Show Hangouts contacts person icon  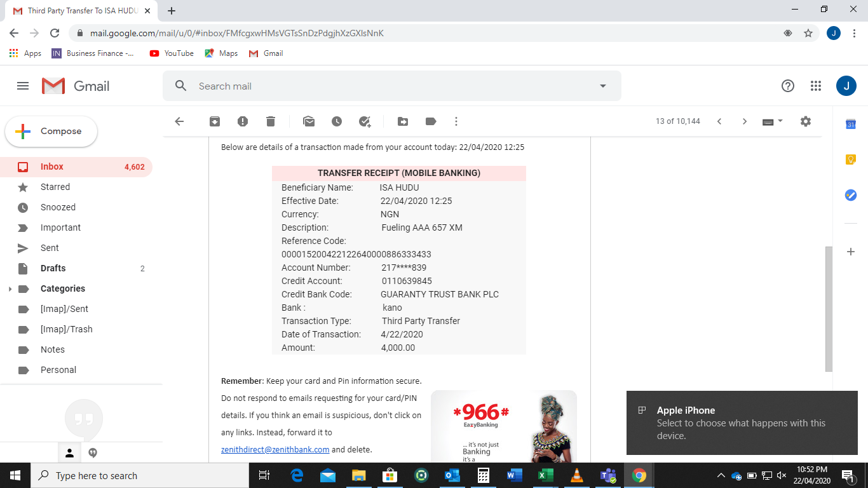(70, 452)
